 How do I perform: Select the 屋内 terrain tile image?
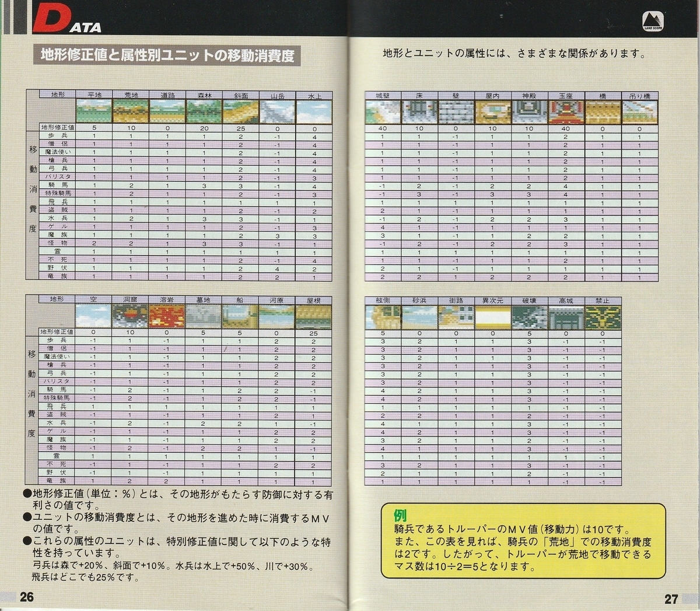coord(492,111)
